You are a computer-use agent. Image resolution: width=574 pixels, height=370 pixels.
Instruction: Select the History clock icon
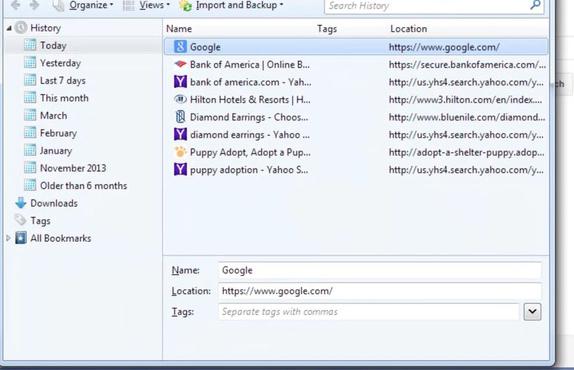[x=21, y=27]
